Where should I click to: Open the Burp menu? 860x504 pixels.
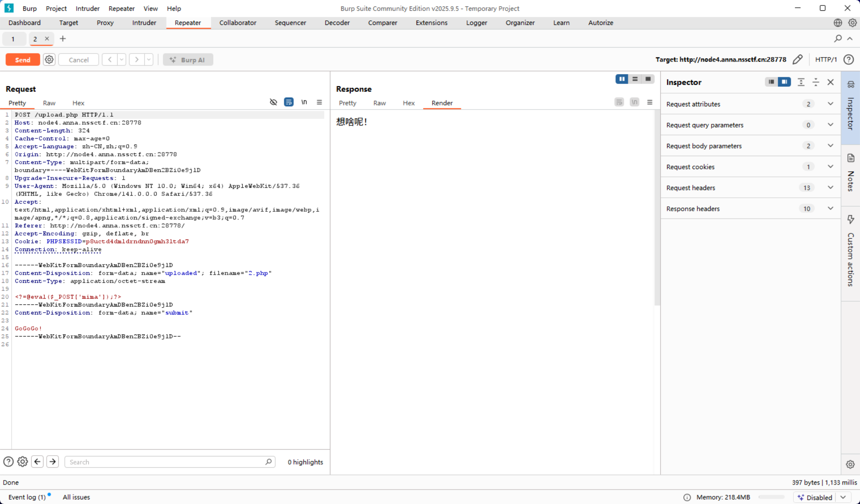pos(29,8)
